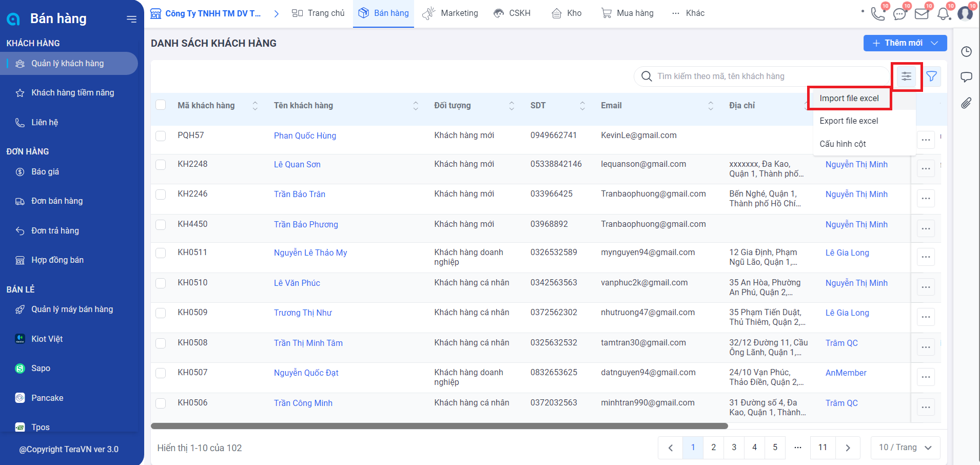The width and height of the screenshot is (980, 465).
Task: Toggle the select-all header checkbox
Action: click(161, 105)
